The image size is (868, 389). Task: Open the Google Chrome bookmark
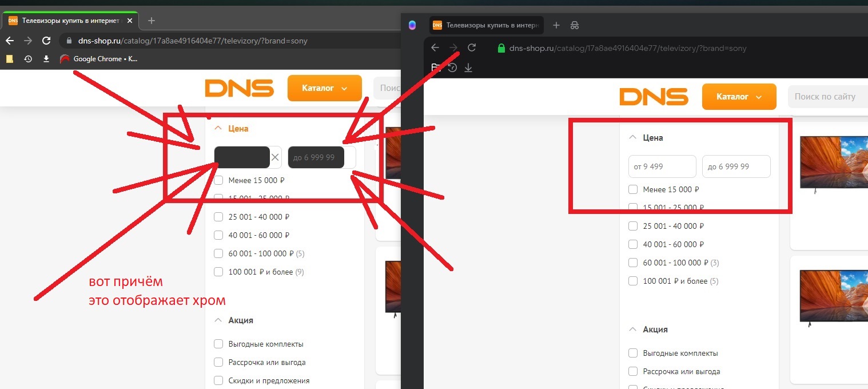[x=99, y=59]
